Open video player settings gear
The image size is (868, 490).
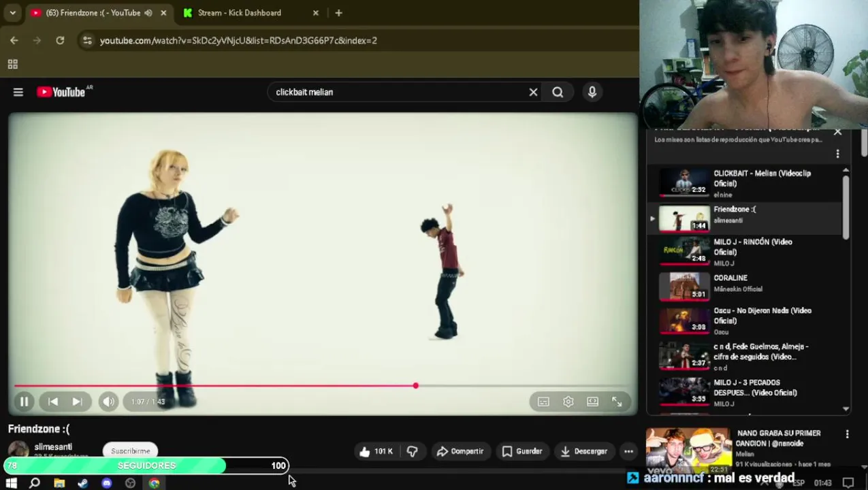(568, 402)
